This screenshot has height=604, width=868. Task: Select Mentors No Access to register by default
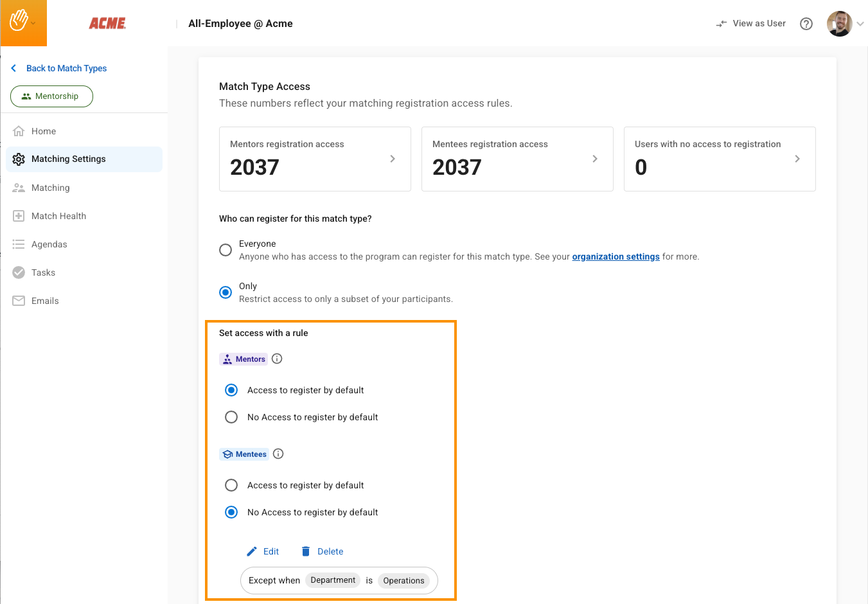231,417
